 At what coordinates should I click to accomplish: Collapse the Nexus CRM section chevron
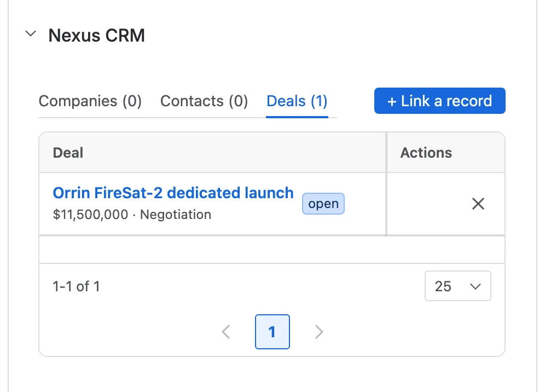(31, 34)
